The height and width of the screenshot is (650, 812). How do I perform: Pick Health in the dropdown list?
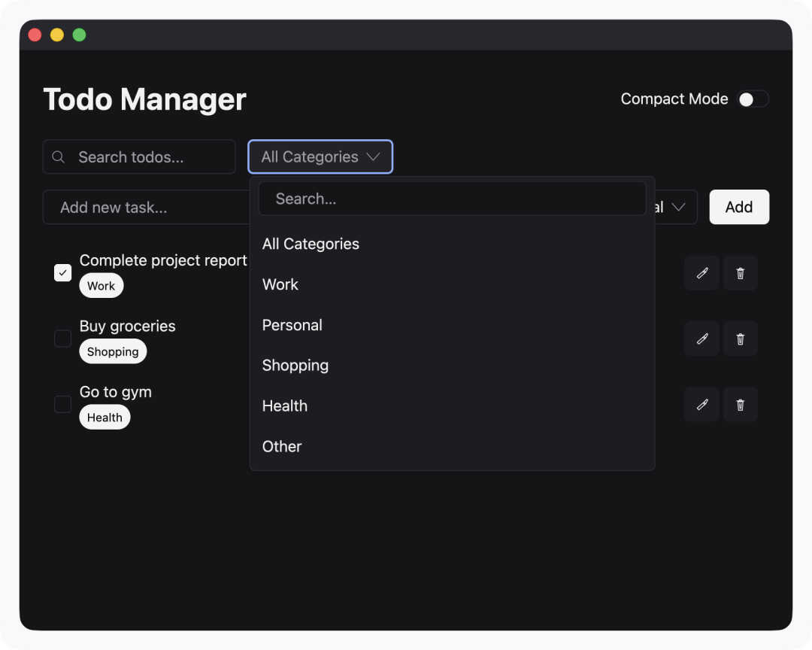[x=285, y=406]
